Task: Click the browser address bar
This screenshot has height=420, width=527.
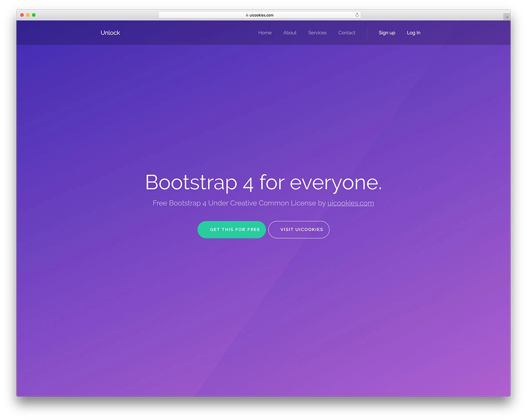Action: pos(260,15)
